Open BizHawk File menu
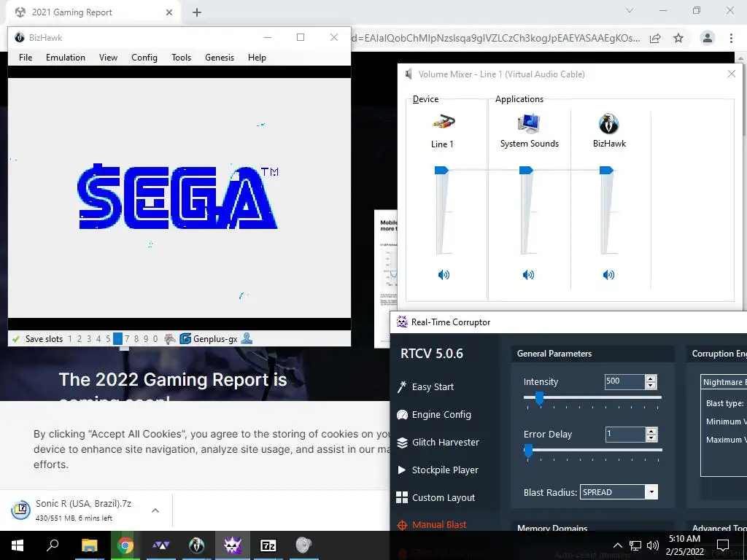The width and height of the screenshot is (747, 560). tap(26, 57)
